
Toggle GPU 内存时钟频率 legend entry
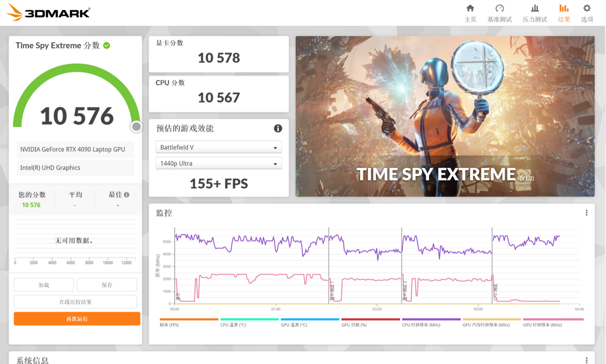492,323
